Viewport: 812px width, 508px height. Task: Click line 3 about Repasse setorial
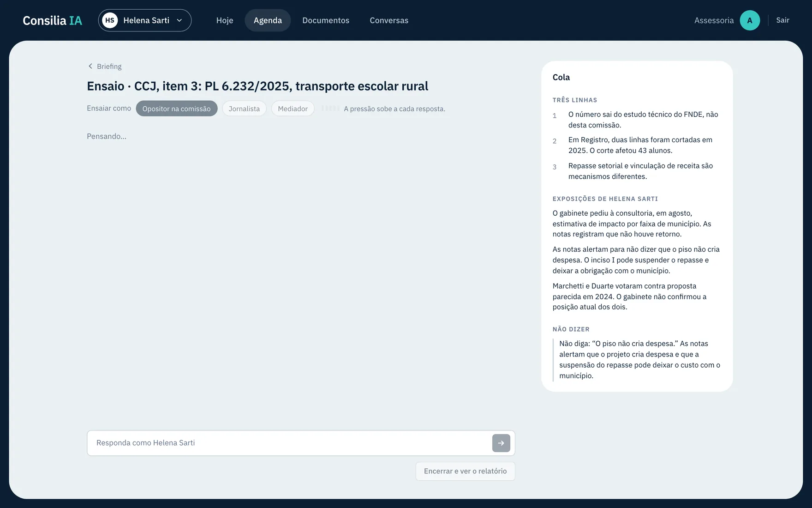tap(637, 171)
